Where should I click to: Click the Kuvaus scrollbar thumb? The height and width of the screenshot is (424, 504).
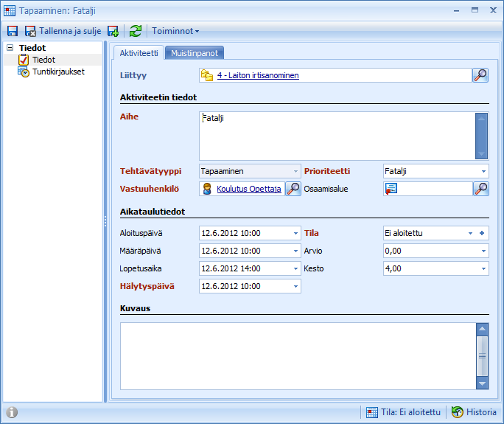[x=482, y=356]
